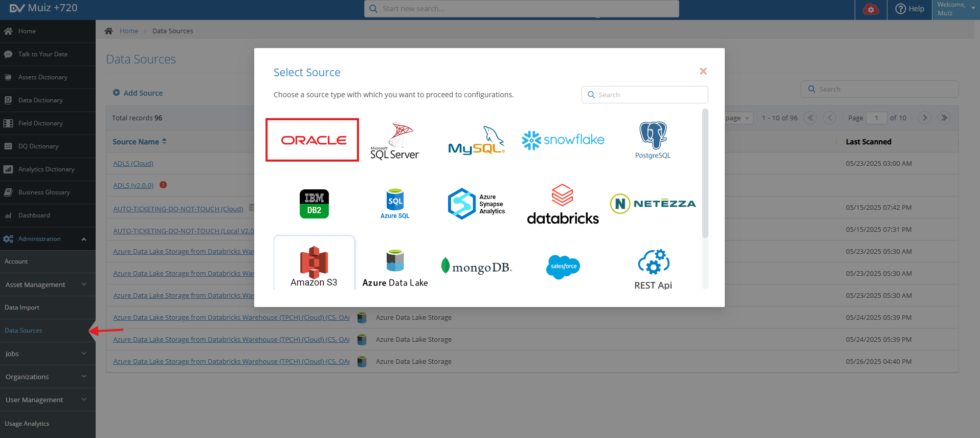
Task: Go to Analytics Dictionary
Action: (x=48, y=169)
